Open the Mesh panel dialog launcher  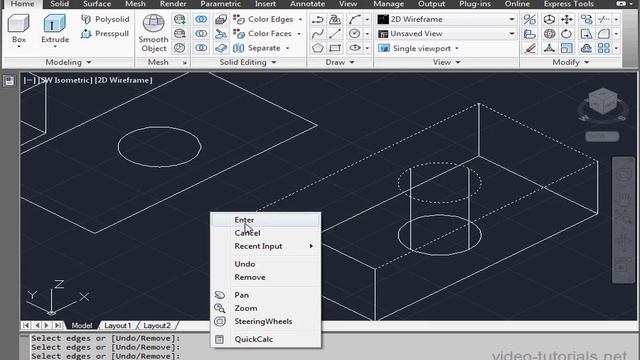click(184, 62)
